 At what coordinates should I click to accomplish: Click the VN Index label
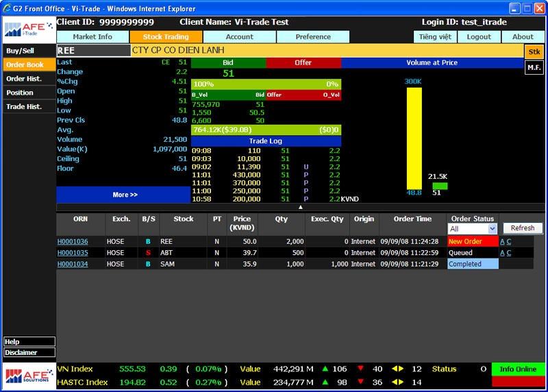click(75, 369)
